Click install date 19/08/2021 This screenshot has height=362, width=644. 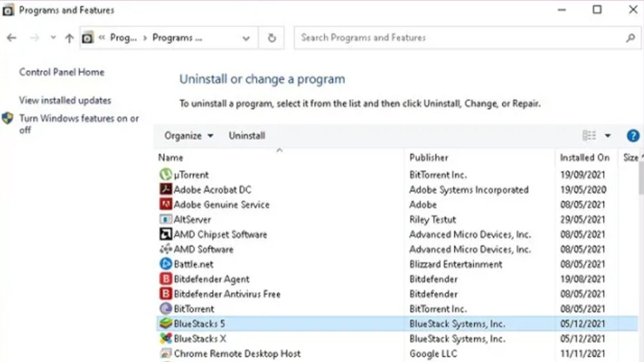582,279
